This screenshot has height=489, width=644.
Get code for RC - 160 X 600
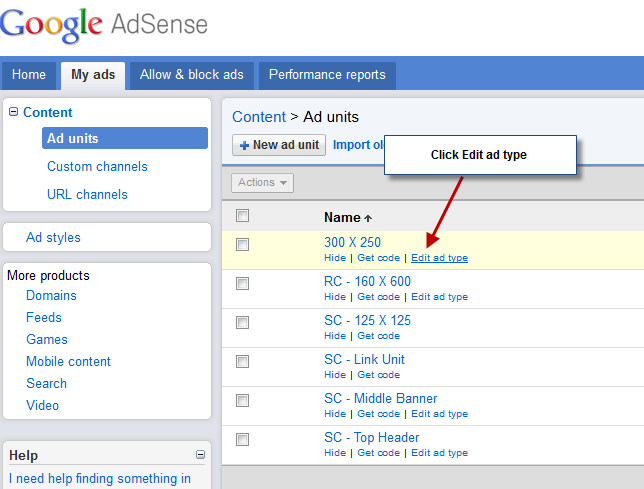(379, 297)
